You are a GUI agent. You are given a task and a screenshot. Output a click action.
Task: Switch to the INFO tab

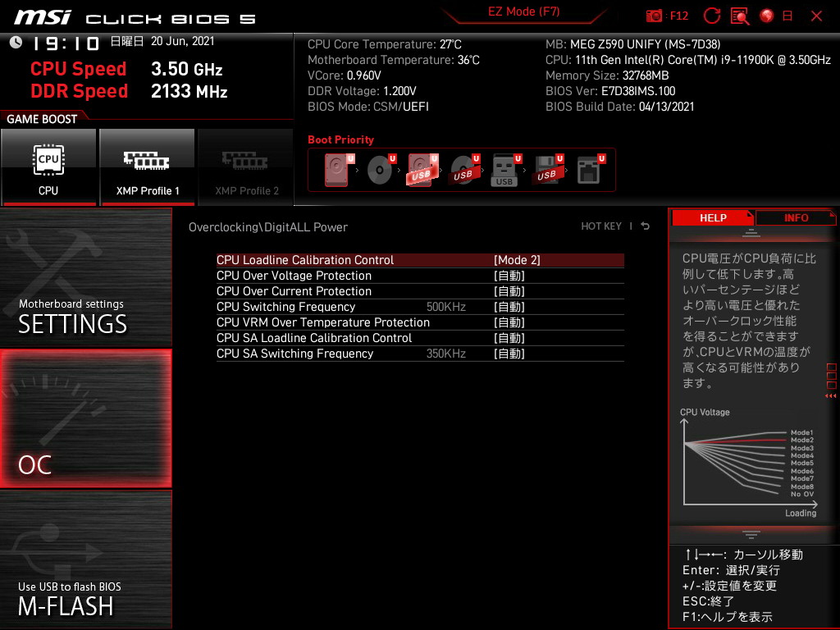(x=796, y=218)
